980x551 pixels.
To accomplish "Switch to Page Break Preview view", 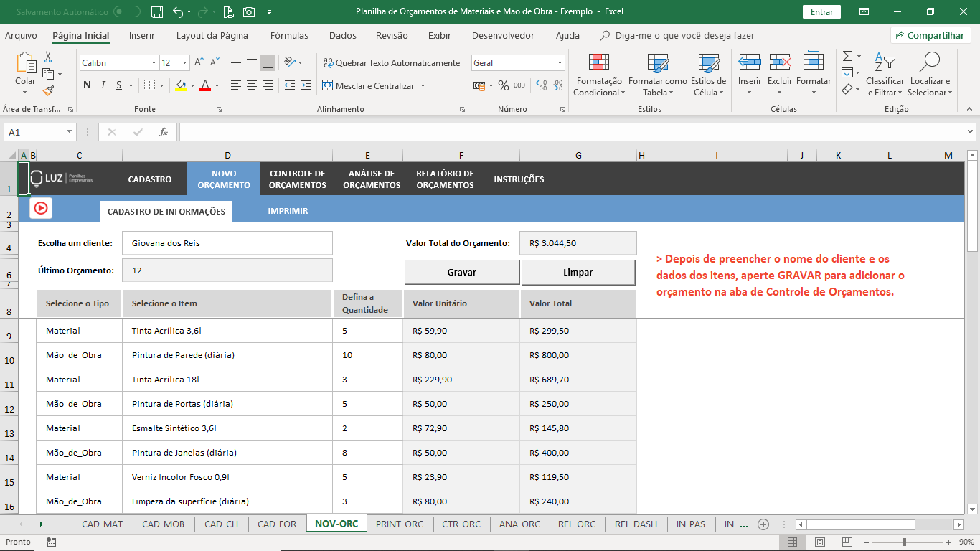I will tap(847, 542).
